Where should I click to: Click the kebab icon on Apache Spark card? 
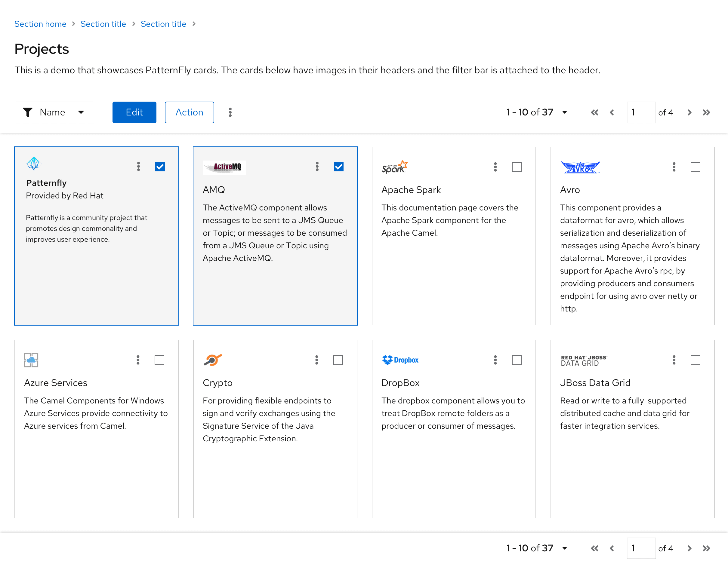pos(495,167)
